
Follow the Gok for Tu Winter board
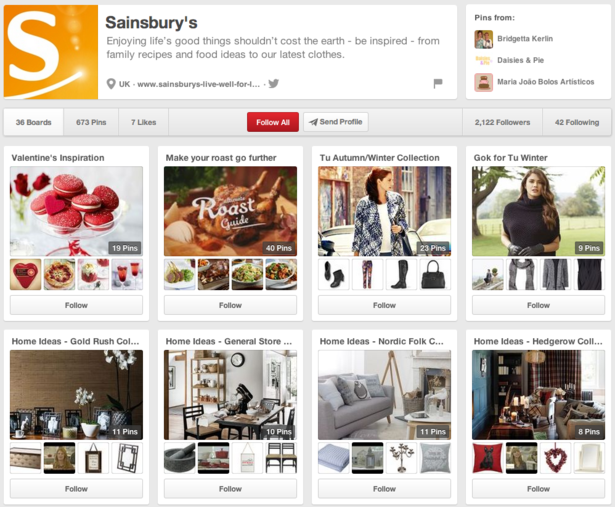(539, 305)
